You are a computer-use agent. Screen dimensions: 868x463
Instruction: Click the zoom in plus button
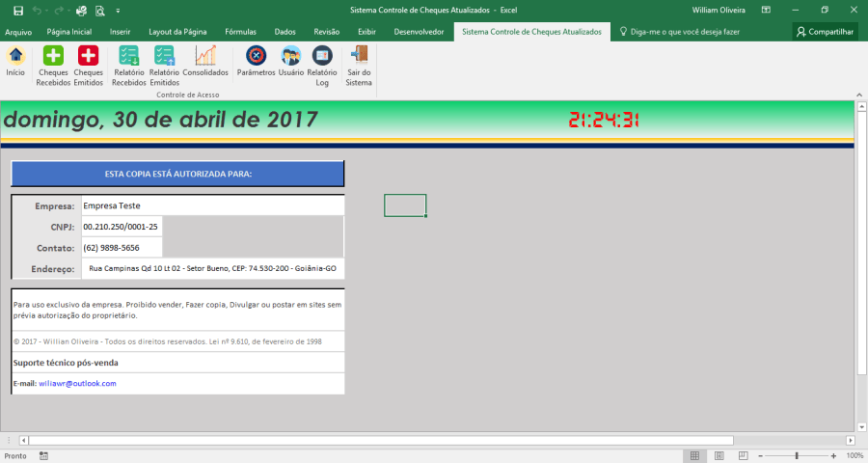click(833, 456)
